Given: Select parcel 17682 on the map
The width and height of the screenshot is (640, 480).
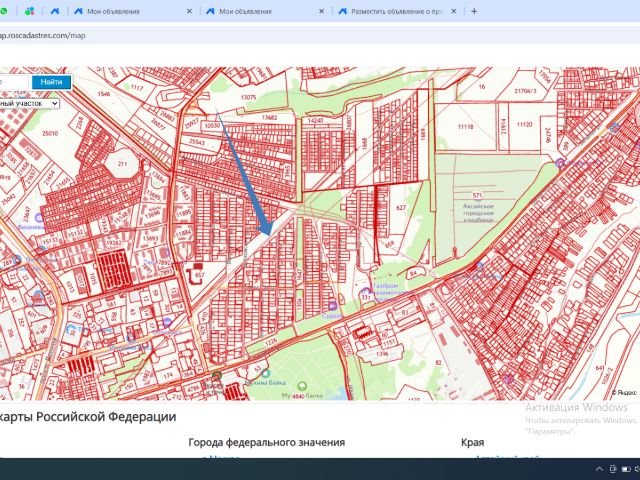Looking at the screenshot, I should click(269, 118).
